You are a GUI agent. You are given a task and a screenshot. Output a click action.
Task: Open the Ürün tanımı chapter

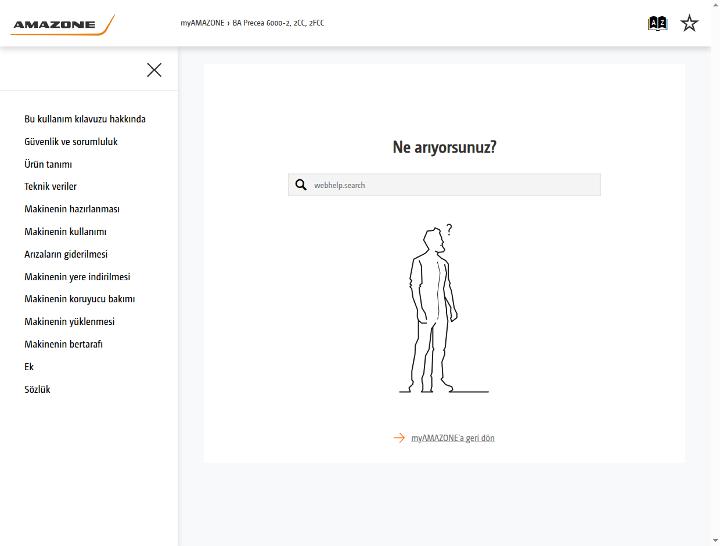click(48, 164)
